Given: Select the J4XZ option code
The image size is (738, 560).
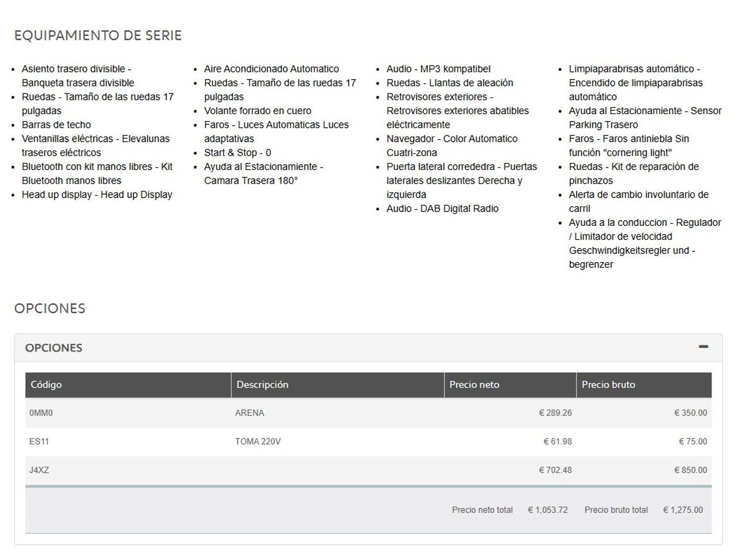Looking at the screenshot, I should point(39,470).
